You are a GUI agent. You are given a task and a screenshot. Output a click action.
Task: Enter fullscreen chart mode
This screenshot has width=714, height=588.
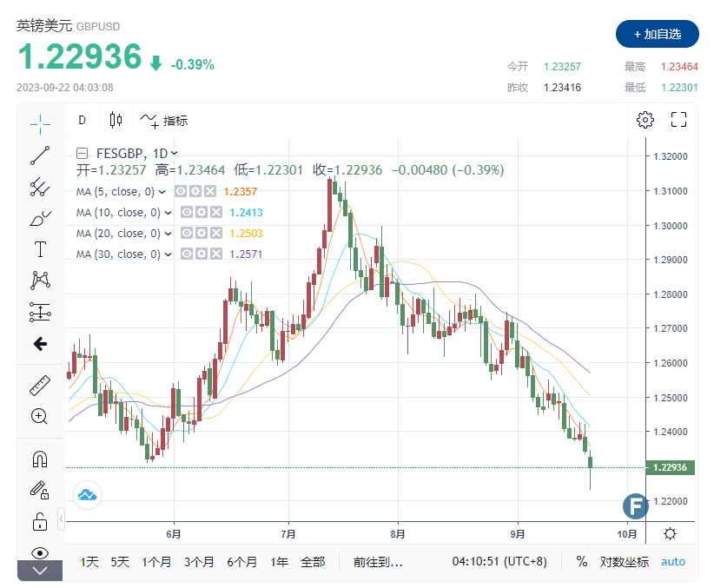[679, 120]
